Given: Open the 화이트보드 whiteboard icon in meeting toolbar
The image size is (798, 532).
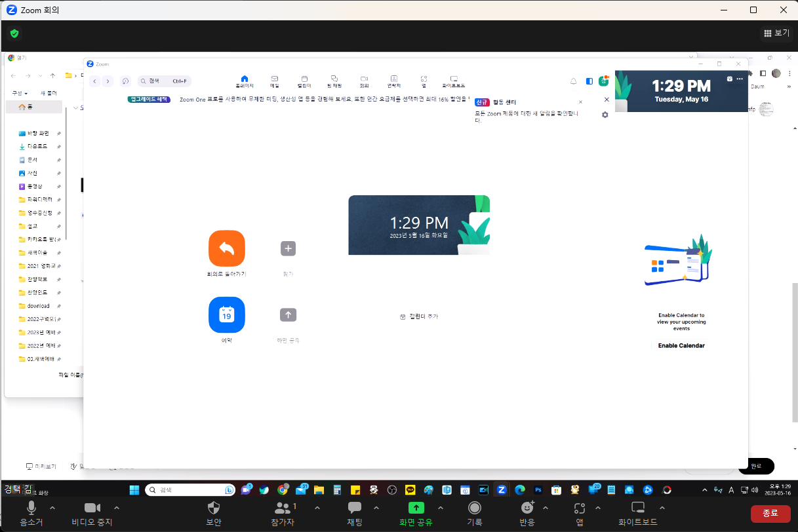Looking at the screenshot, I should [638, 508].
